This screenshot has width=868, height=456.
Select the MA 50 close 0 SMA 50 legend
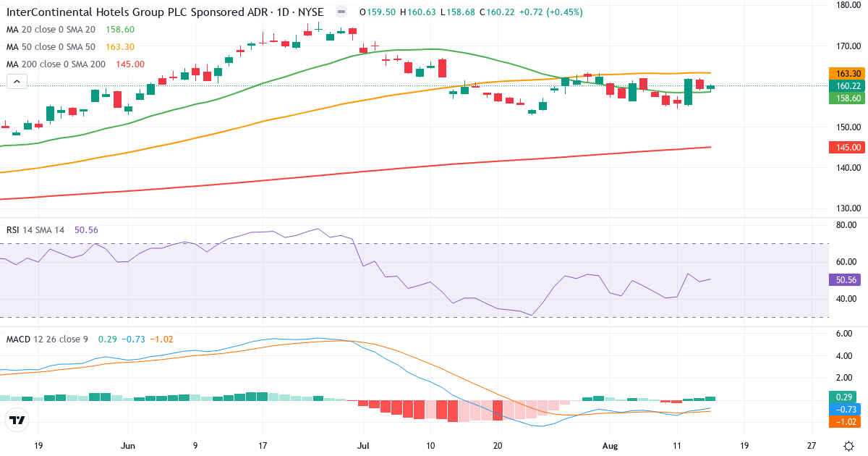[50, 47]
